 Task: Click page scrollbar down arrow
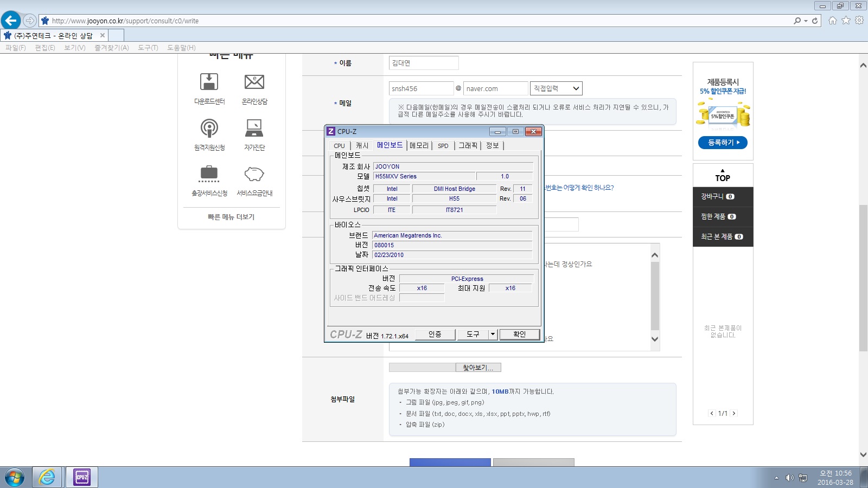click(863, 454)
